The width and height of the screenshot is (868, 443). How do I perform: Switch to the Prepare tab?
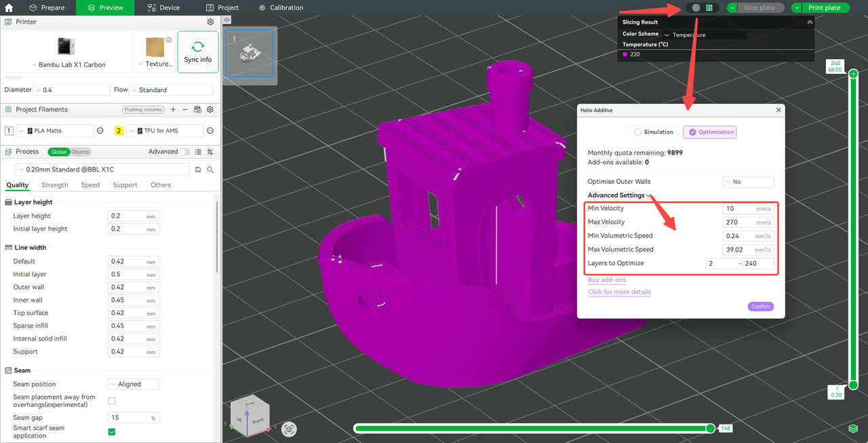pos(47,7)
